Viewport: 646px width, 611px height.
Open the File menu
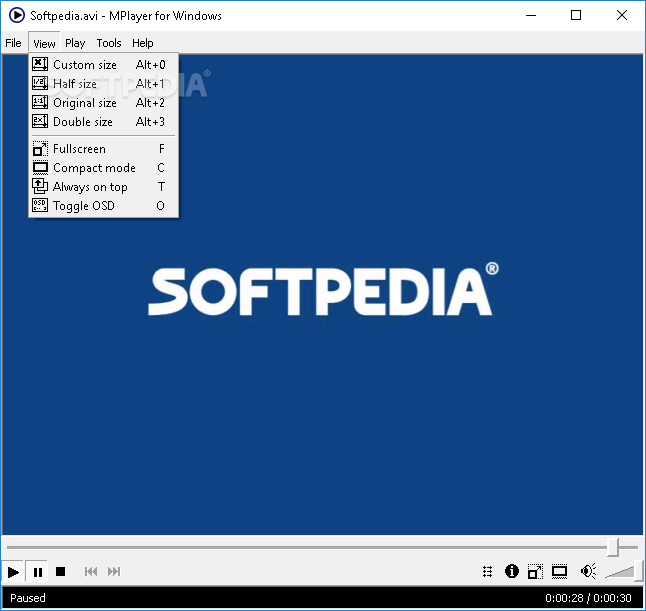13,43
